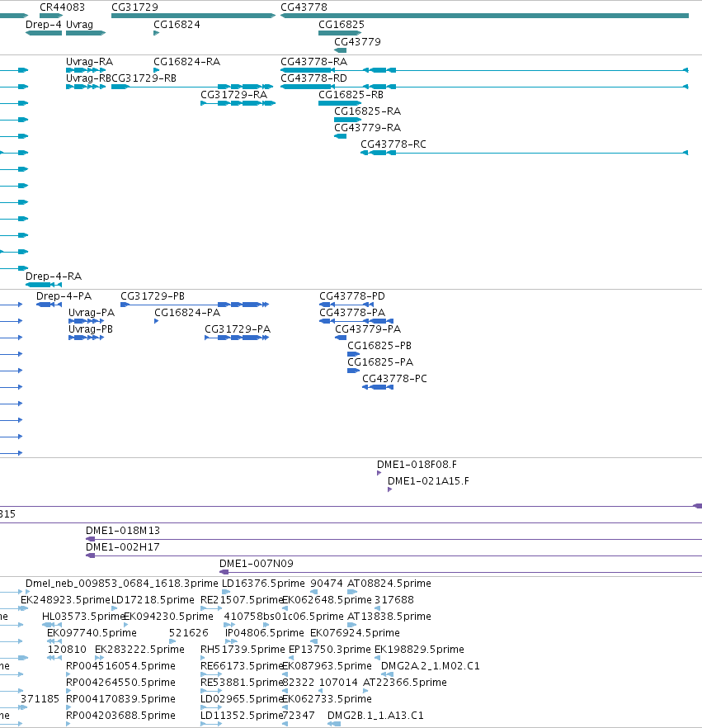Click the Drep-4 gene glyph
702x728 pixels.
44,33
